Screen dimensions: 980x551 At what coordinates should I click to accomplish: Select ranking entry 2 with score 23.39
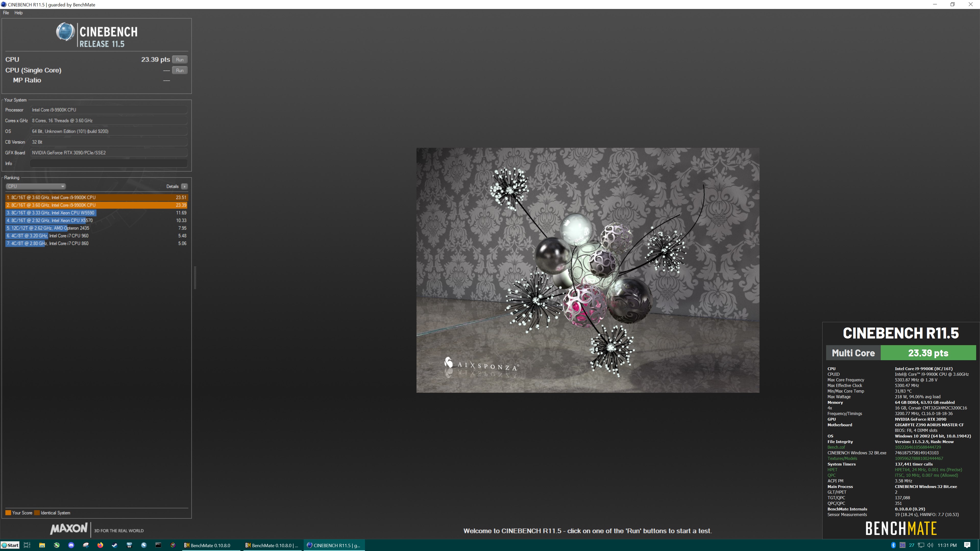pos(97,205)
